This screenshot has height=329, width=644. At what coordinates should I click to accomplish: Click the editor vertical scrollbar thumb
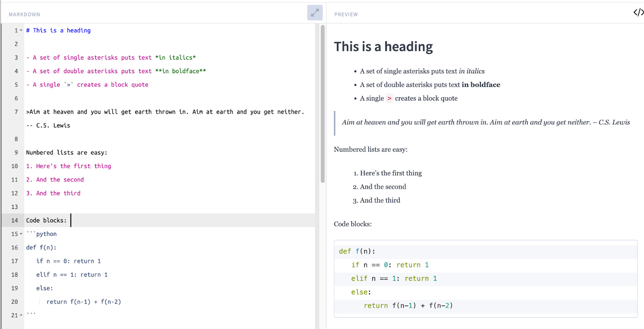pyautogui.click(x=322, y=104)
